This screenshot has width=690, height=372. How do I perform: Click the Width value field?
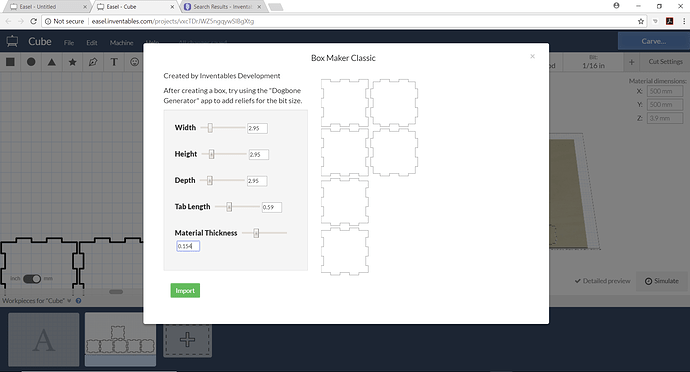[257, 128]
